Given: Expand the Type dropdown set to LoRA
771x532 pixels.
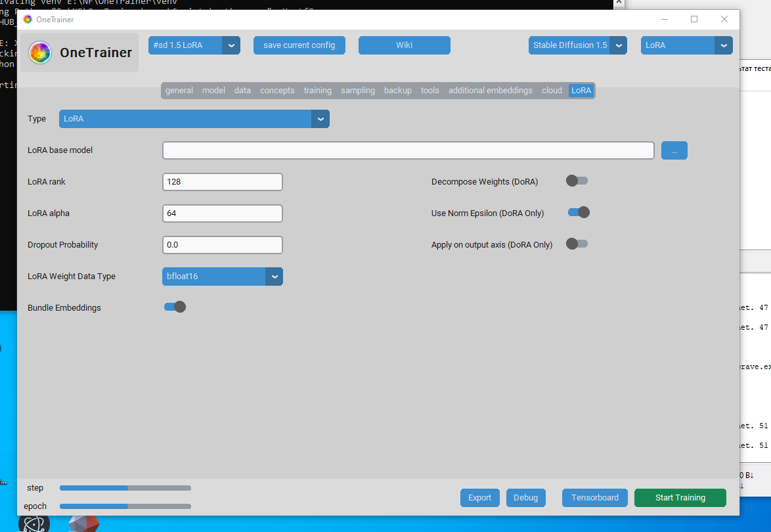Looking at the screenshot, I should pos(194,119).
